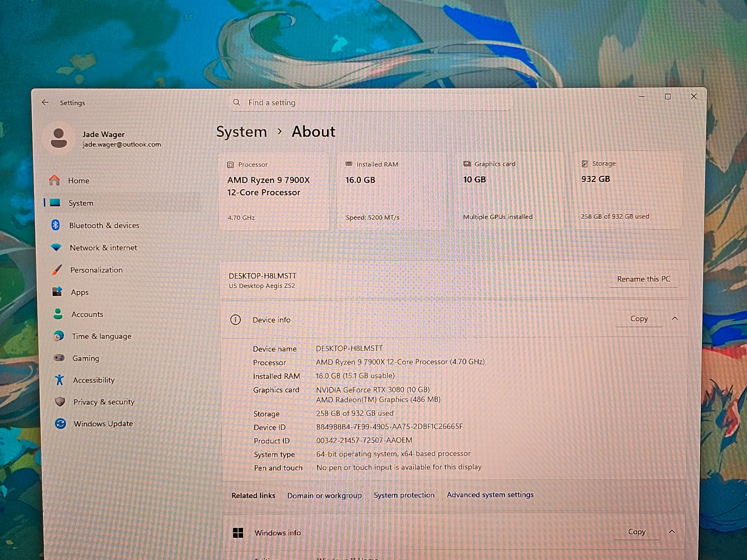Click the Find a setting search box
This screenshot has width=747, height=560.
coord(371,102)
